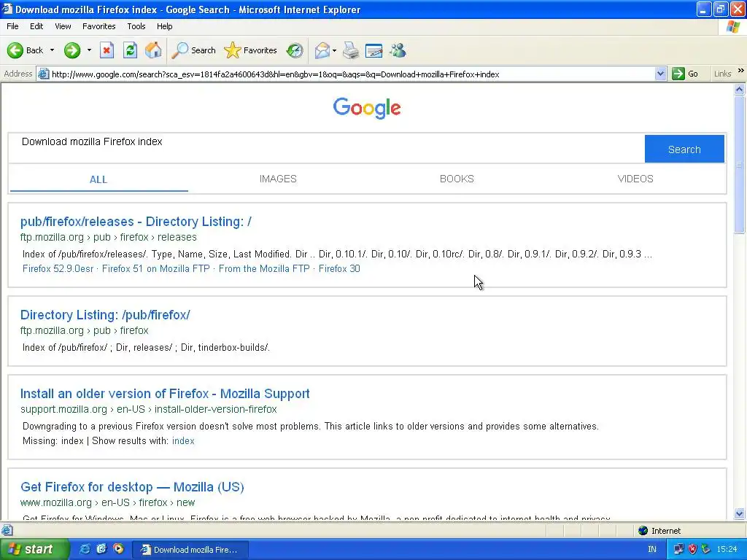Screen dimensions: 747x560
Task: Print the page with printer icon
Action: (x=351, y=50)
